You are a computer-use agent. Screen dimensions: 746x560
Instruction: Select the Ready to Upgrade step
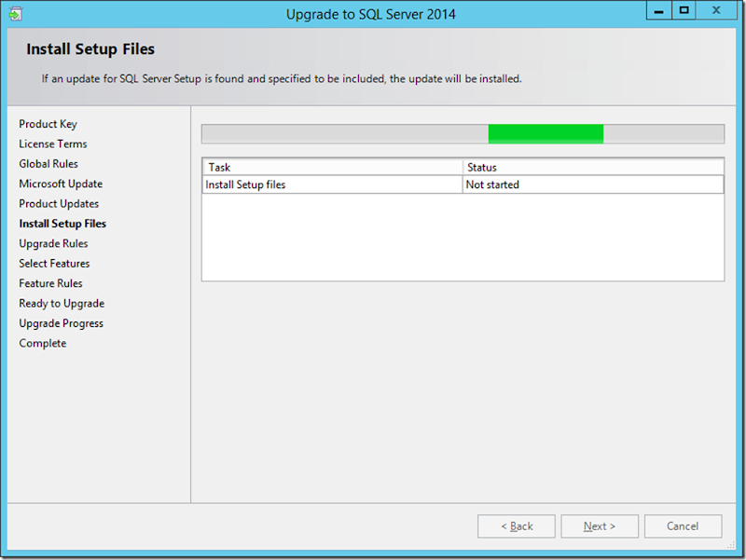[x=62, y=303]
